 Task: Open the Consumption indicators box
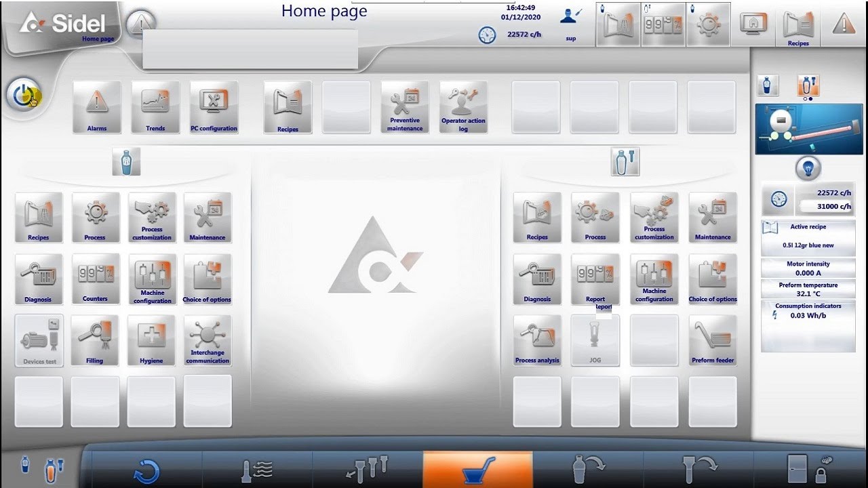808,327
